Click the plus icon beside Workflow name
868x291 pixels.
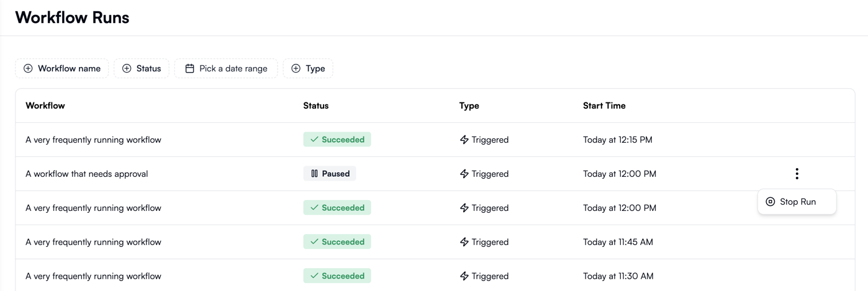[x=28, y=68]
